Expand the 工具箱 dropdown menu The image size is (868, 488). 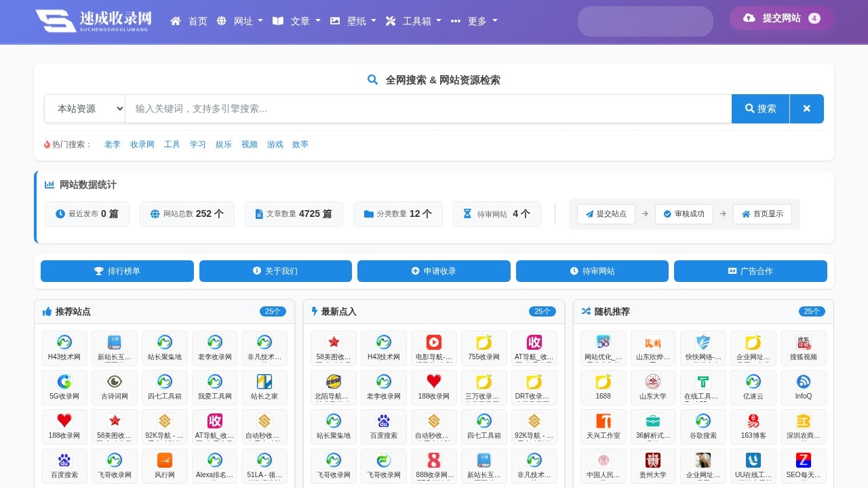point(413,21)
